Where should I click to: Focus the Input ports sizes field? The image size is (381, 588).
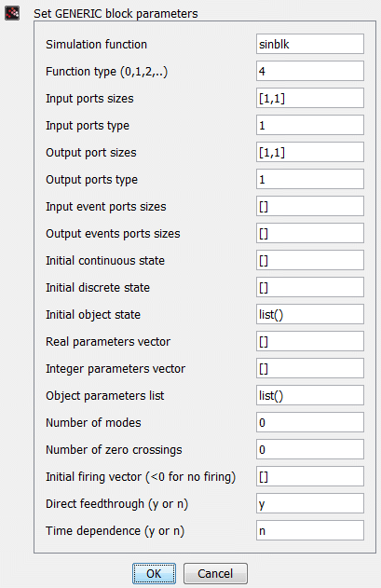(310, 98)
